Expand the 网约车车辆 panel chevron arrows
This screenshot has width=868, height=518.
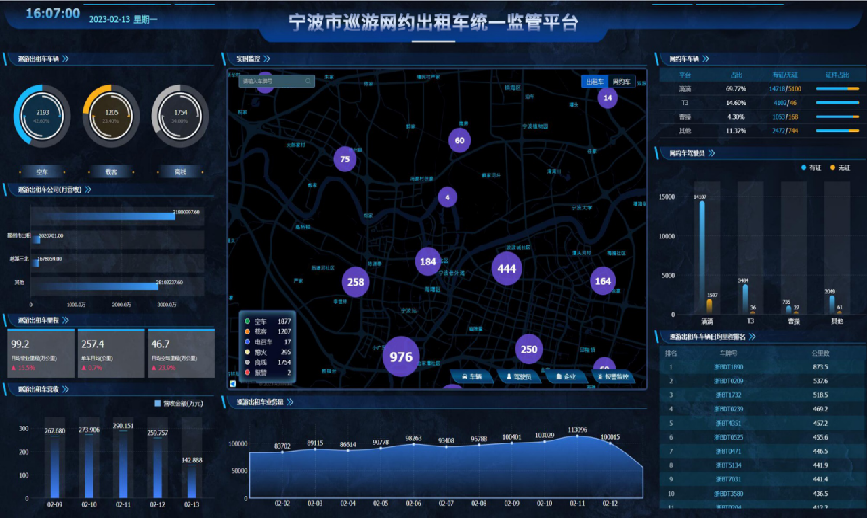click(706, 59)
